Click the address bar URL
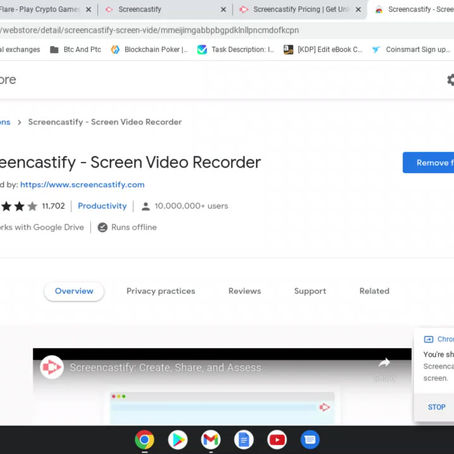The height and width of the screenshot is (454, 454). [150, 30]
